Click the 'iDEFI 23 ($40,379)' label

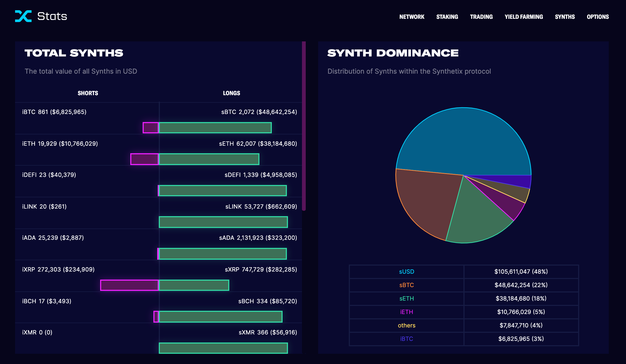49,175
